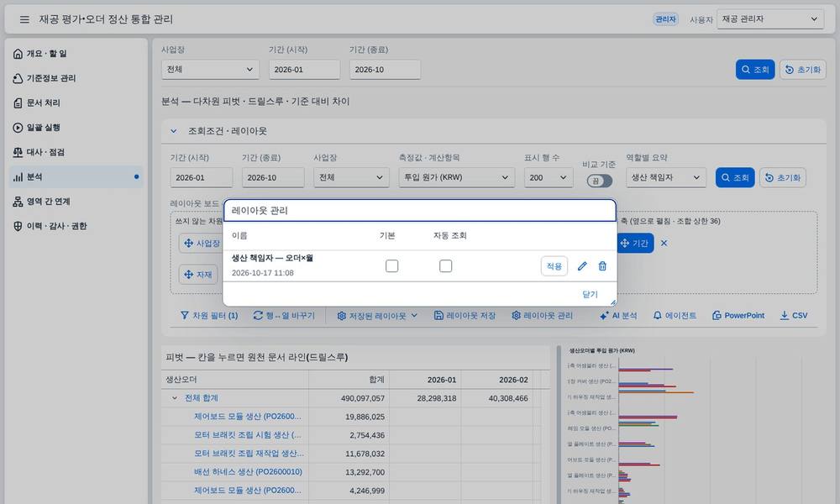Open 차원 필터 (1)
Screen dimensions: 840x504
point(209,316)
